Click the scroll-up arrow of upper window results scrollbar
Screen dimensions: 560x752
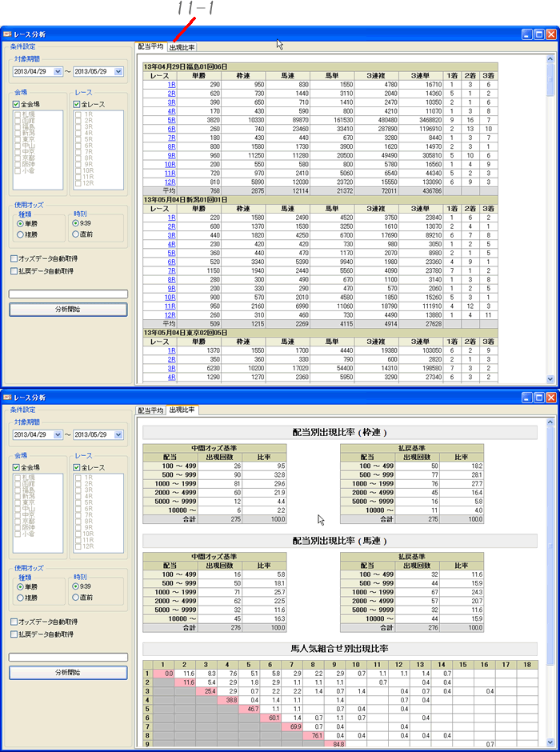coord(550,59)
